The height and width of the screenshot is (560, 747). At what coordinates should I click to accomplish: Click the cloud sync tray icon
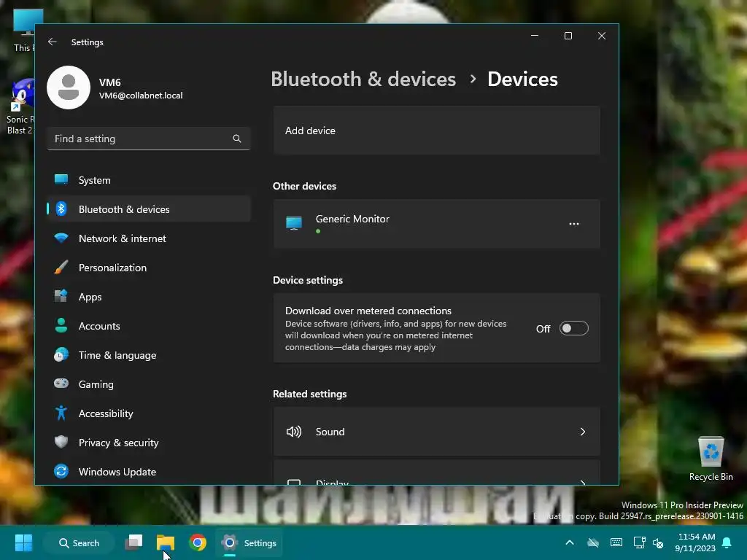[x=592, y=542]
